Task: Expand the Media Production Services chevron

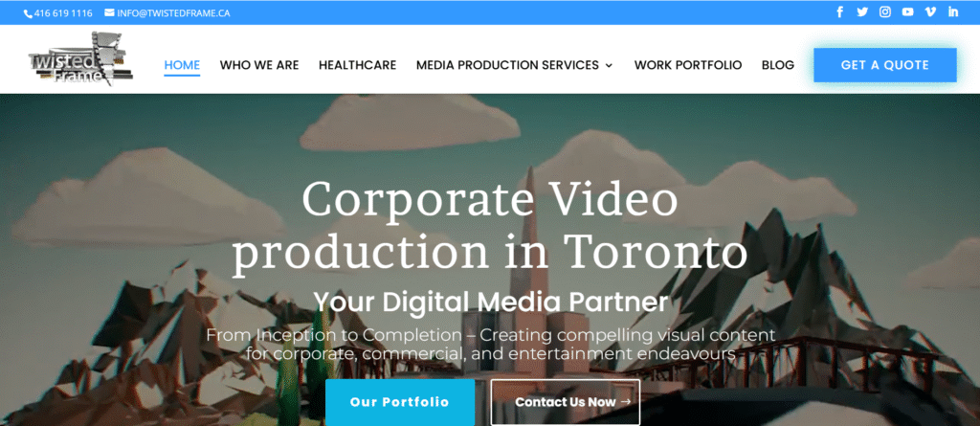Action: tap(609, 65)
